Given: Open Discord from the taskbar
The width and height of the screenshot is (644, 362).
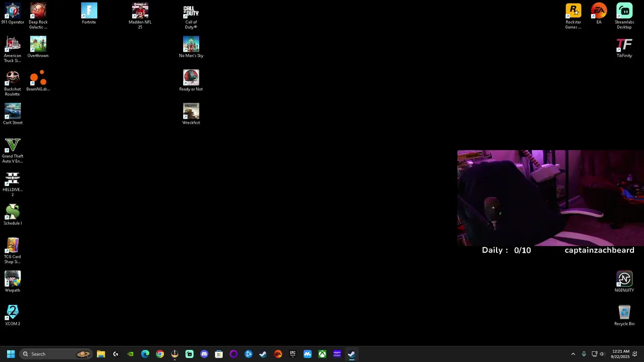Looking at the screenshot, I should pos(204,354).
